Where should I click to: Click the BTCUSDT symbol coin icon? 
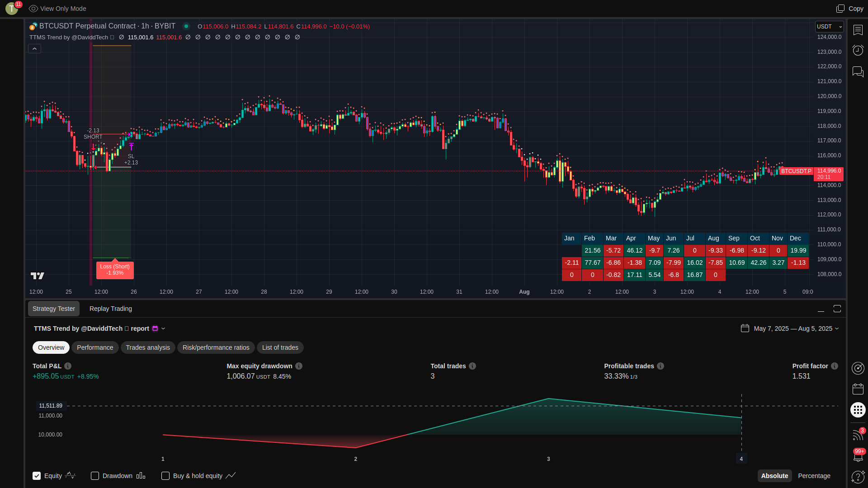[33, 27]
